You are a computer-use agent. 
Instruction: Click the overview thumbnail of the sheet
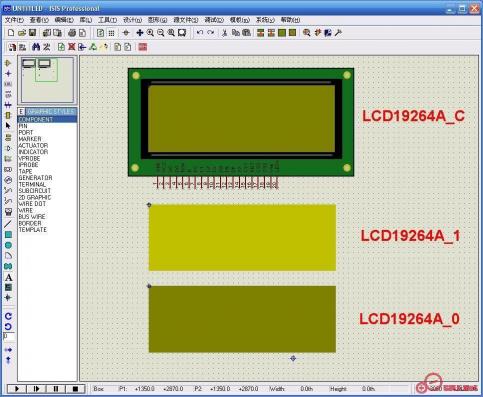[x=47, y=80]
